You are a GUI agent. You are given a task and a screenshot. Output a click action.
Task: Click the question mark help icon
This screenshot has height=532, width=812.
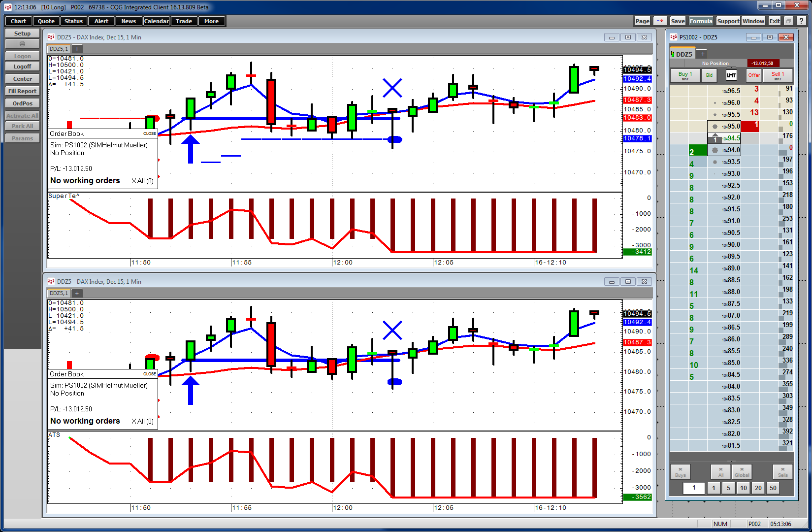(x=802, y=21)
